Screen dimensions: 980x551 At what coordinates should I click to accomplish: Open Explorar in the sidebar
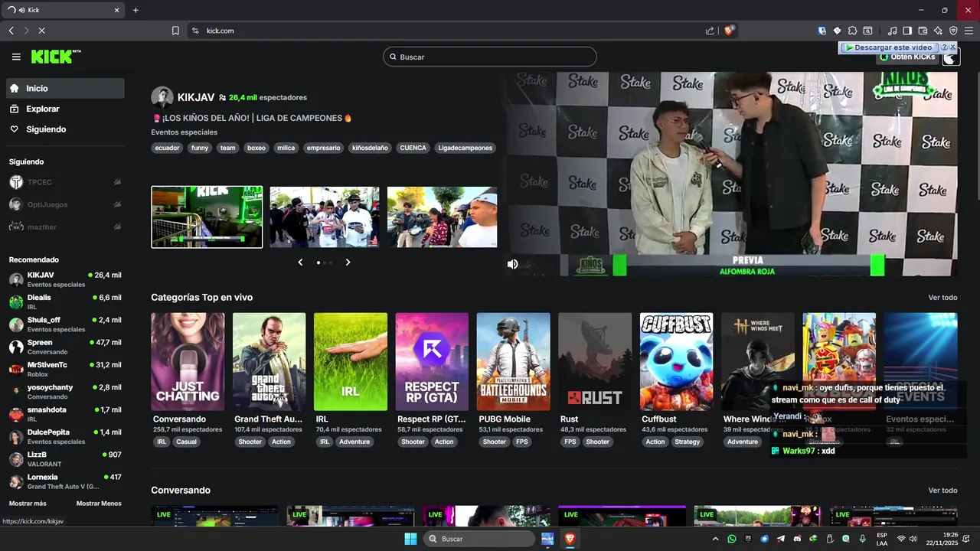pyautogui.click(x=65, y=109)
